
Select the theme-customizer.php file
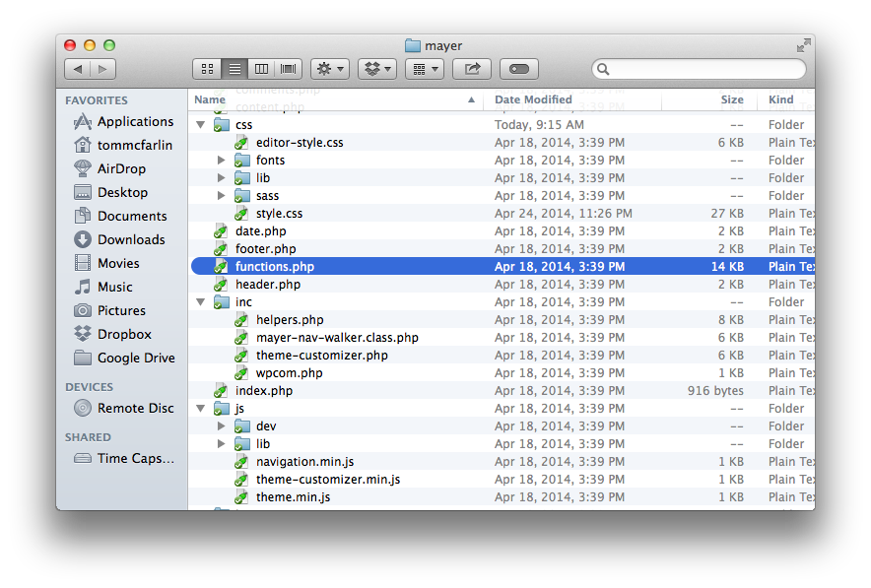[502, 356]
